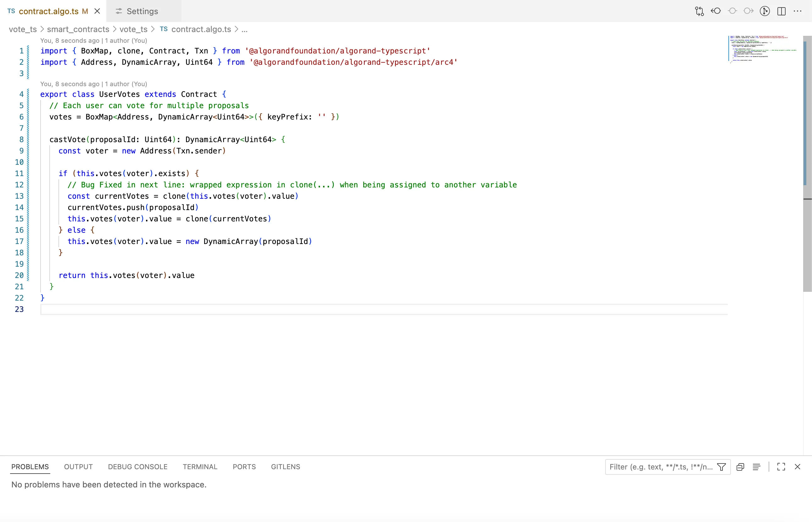Screen dimensions: 812x522
Task: Collapse all problems using Collapse All icon
Action: click(x=740, y=467)
